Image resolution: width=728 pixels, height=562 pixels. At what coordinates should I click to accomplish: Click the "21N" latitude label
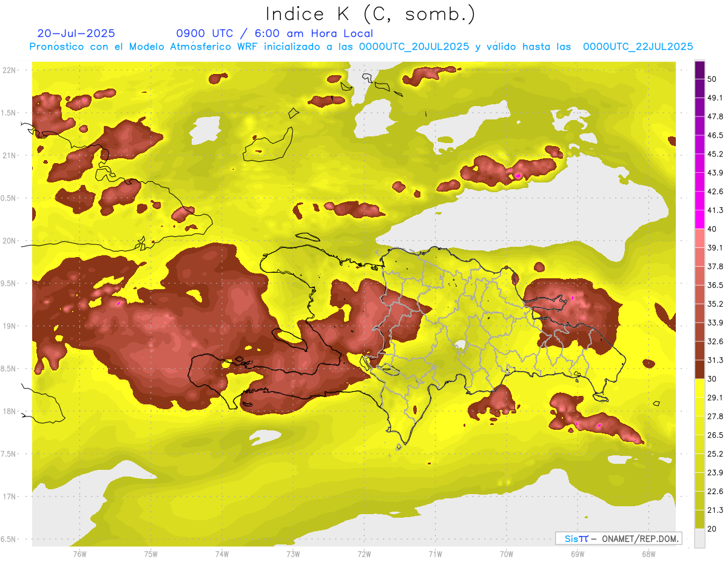(x=9, y=155)
